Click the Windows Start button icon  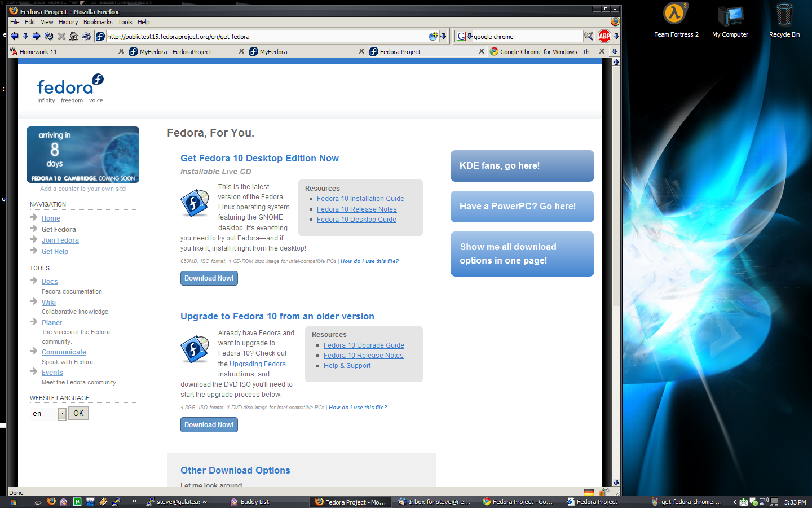[14, 502]
